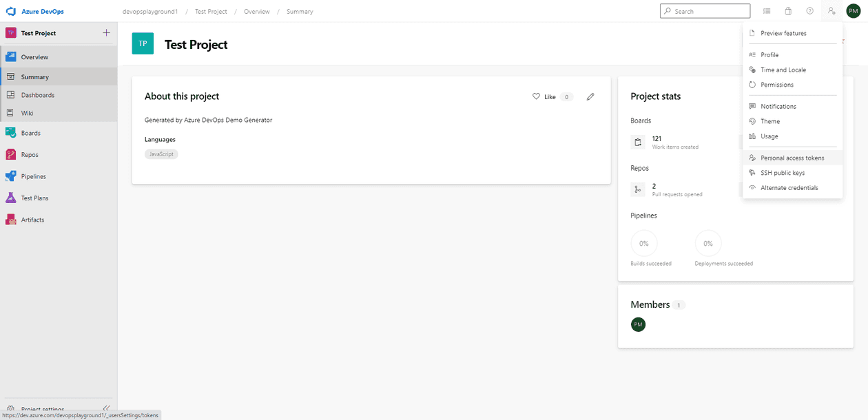Collapse the sidebar using double-chevron icon
This screenshot has height=420, width=868.
[x=106, y=409]
